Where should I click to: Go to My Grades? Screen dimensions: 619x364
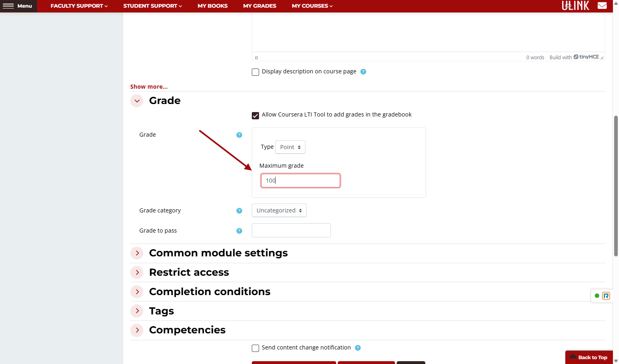260,6
